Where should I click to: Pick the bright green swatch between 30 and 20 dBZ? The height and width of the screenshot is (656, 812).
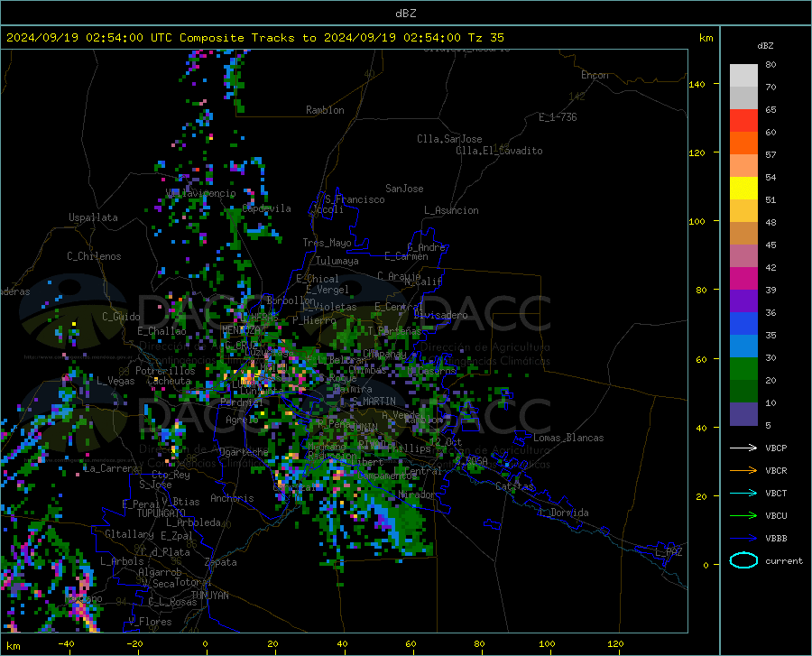[743, 369]
